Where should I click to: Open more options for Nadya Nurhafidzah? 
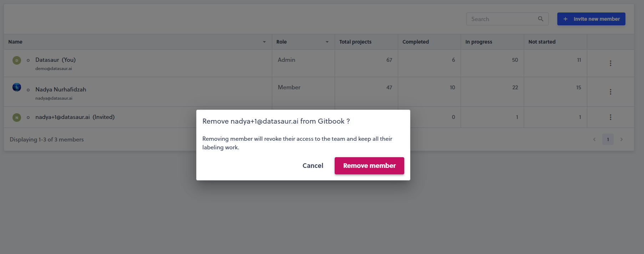(x=610, y=92)
